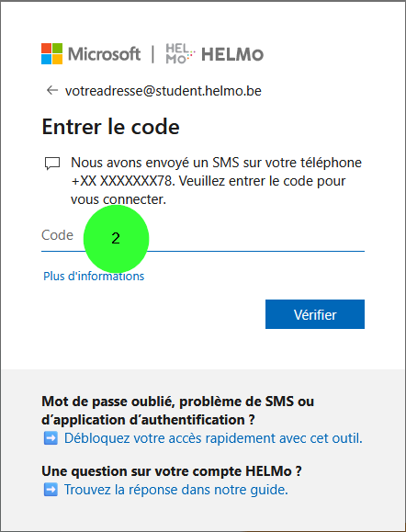The height and width of the screenshot is (532, 406).
Task: Click the blue arrow icon beside Trouvez
Action: (51, 490)
